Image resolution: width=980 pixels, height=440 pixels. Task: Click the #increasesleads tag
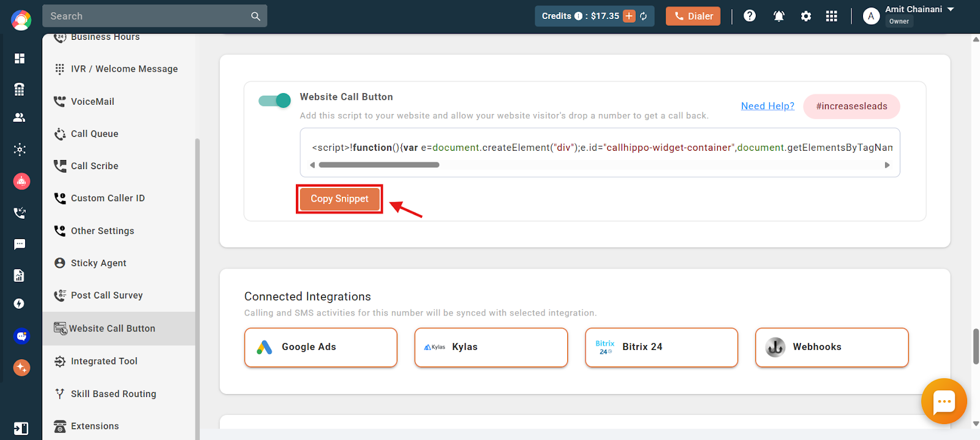[x=851, y=106]
